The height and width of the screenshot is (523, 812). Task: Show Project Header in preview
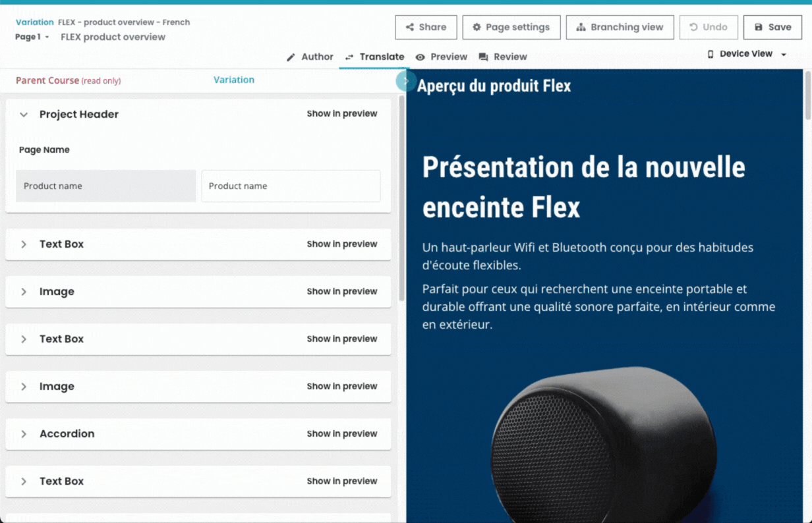(x=341, y=114)
